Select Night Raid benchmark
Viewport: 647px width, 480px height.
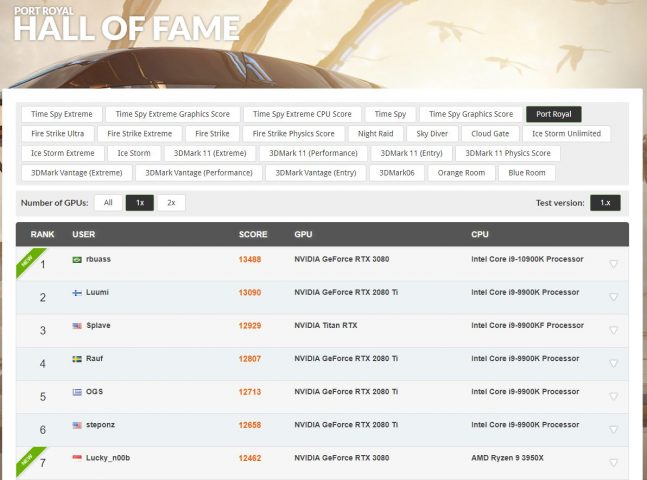point(375,134)
